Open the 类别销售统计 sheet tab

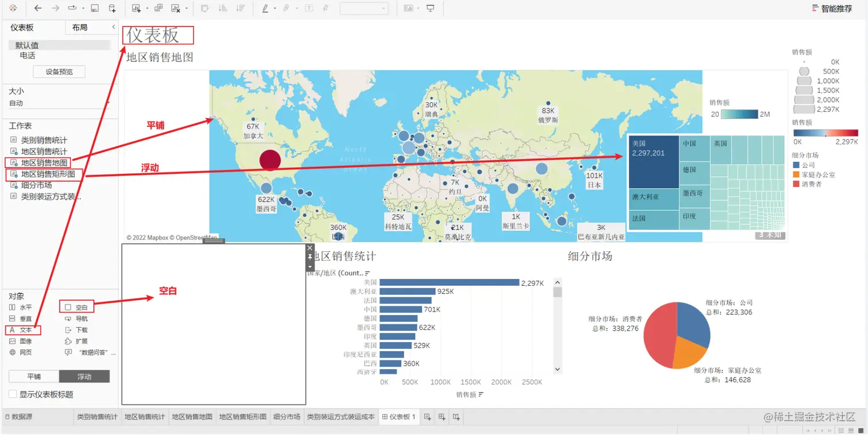(x=97, y=417)
